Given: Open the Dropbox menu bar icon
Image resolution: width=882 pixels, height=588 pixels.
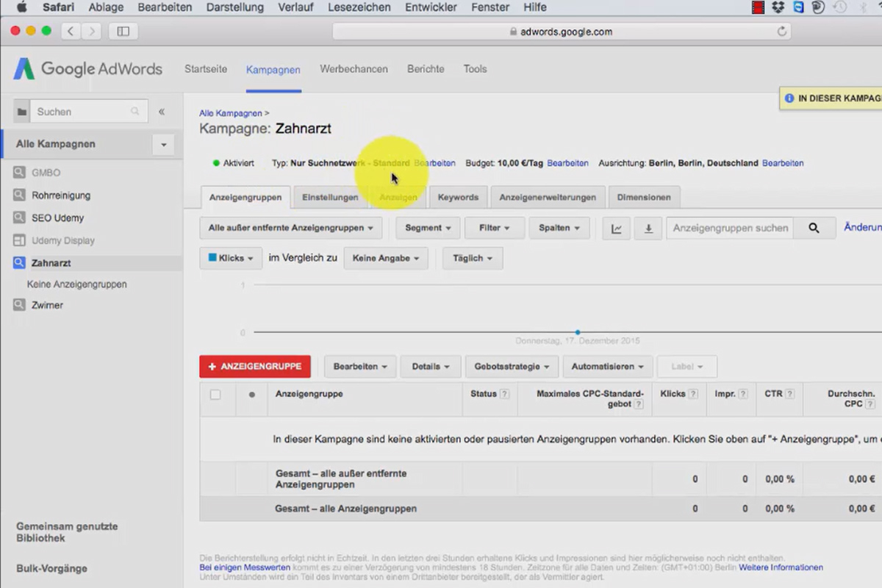Looking at the screenshot, I should (x=778, y=7).
